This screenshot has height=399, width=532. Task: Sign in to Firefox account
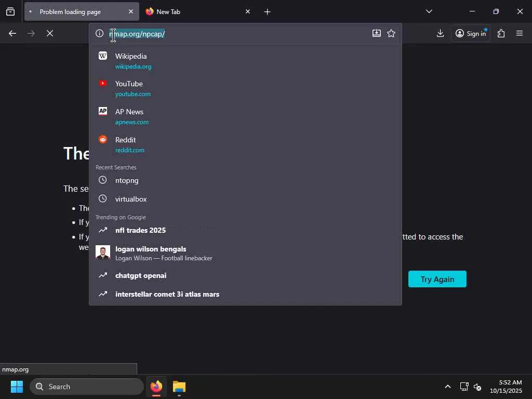click(471, 33)
